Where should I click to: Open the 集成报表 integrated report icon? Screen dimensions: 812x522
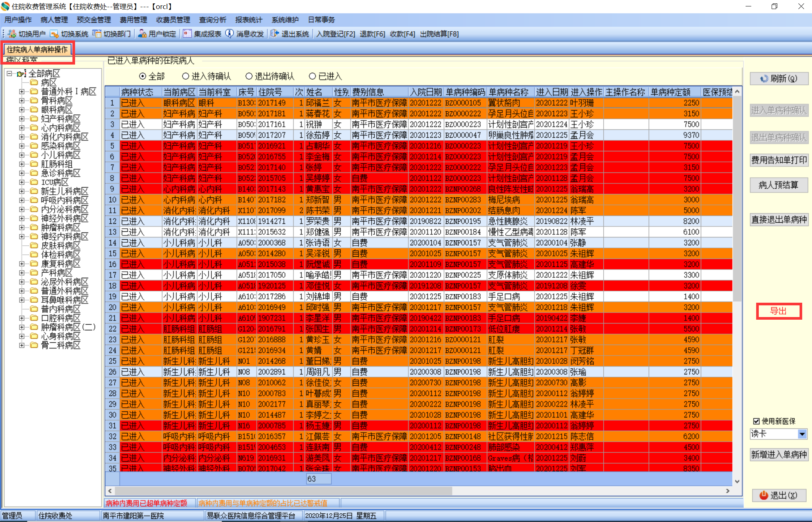(x=187, y=34)
